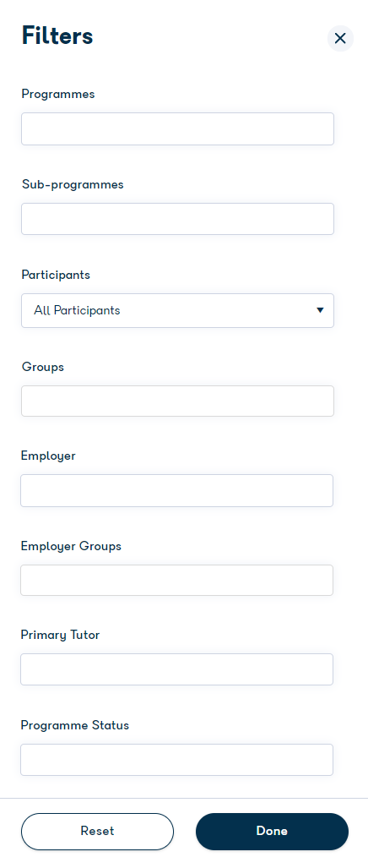This screenshot has height=868, width=368.
Task: Click the Groups label text
Action: [43, 367]
